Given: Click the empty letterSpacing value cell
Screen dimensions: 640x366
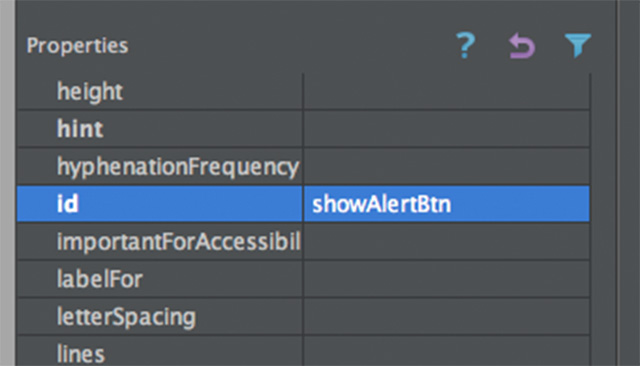Looking at the screenshot, I should pos(447,317).
